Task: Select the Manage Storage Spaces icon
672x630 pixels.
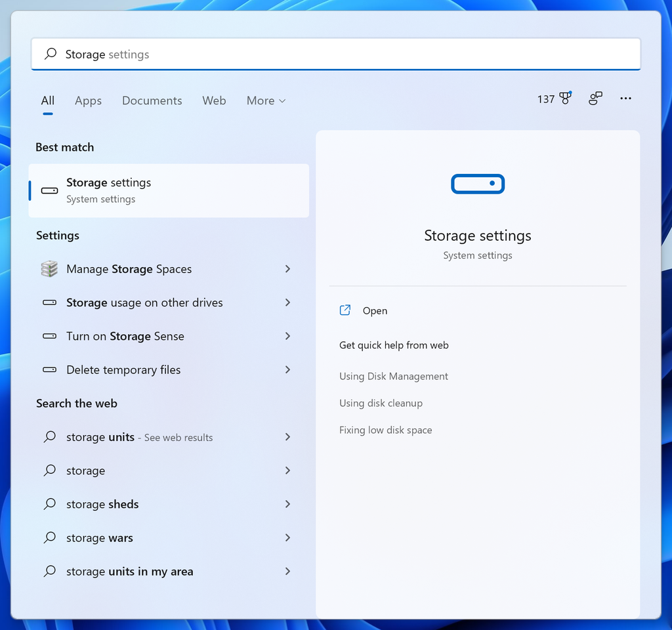Action: [x=49, y=268]
